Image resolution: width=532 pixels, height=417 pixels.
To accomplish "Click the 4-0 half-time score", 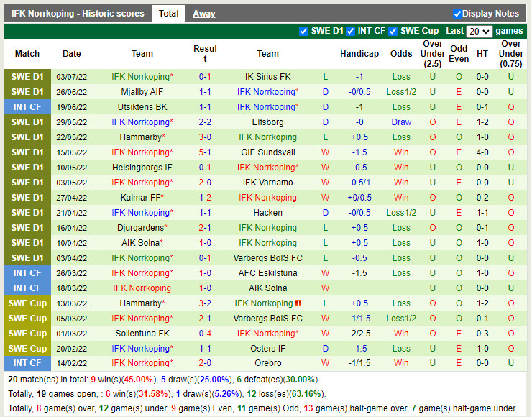I will pos(482,152).
